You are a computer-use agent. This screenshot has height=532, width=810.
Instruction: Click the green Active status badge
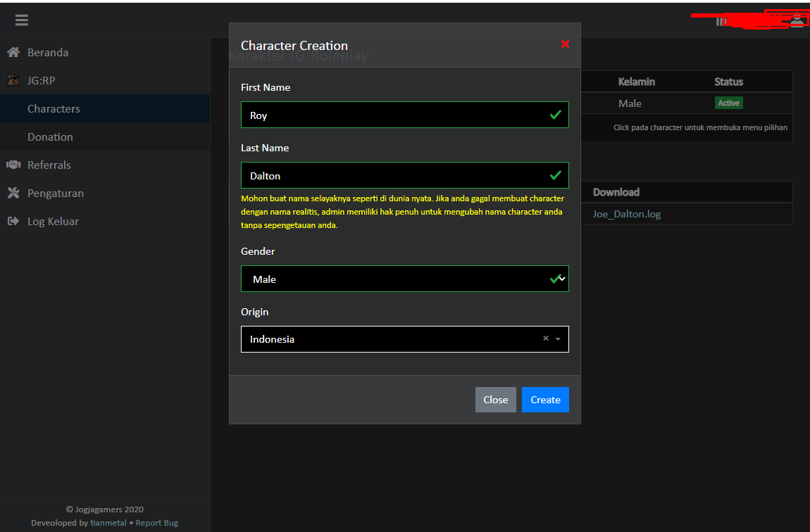728,103
